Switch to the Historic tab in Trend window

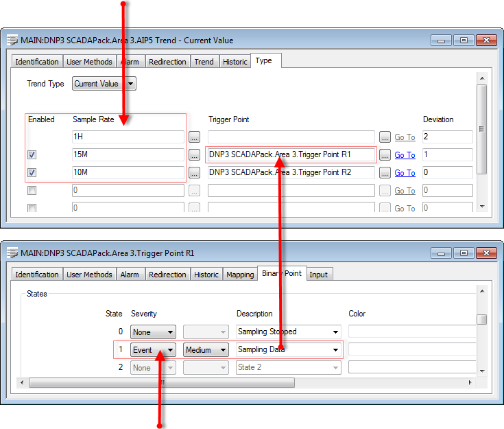tap(235, 62)
